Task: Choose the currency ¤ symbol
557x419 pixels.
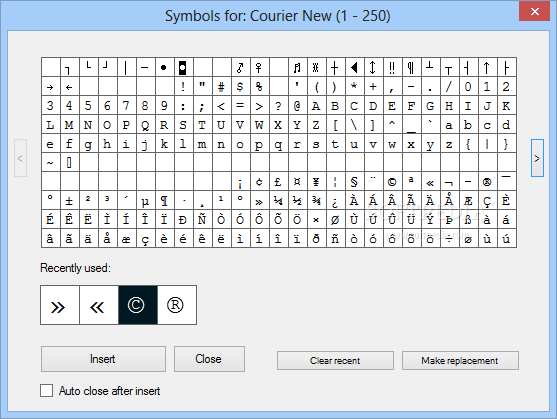Action: (x=297, y=182)
